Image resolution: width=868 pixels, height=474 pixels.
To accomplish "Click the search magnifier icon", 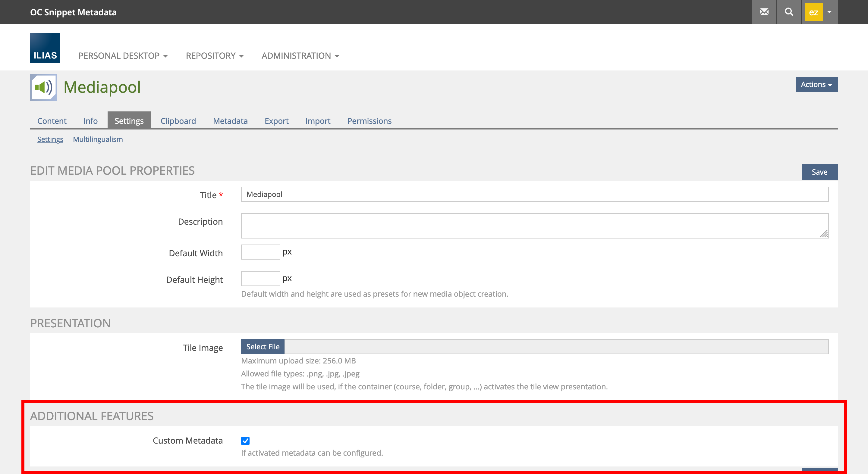I will (788, 12).
